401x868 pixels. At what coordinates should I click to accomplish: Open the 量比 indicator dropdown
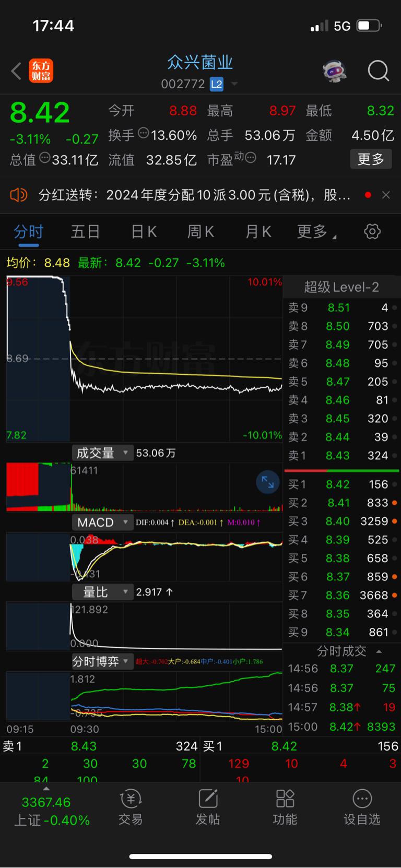(102, 592)
